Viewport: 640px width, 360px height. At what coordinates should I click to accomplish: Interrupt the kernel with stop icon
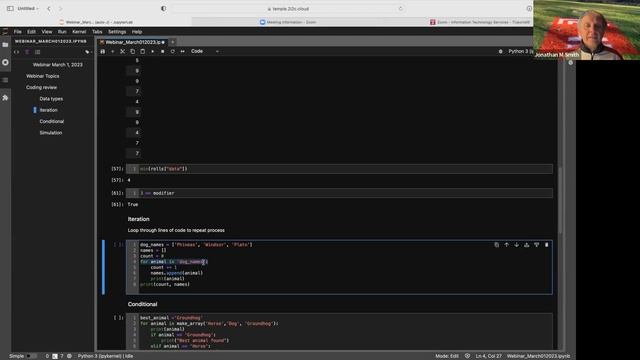(162, 51)
